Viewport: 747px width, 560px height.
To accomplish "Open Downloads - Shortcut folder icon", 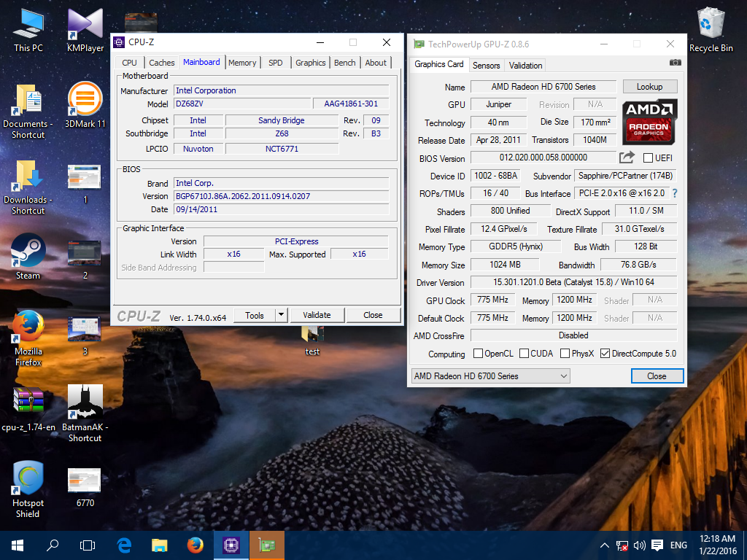I will [28, 187].
